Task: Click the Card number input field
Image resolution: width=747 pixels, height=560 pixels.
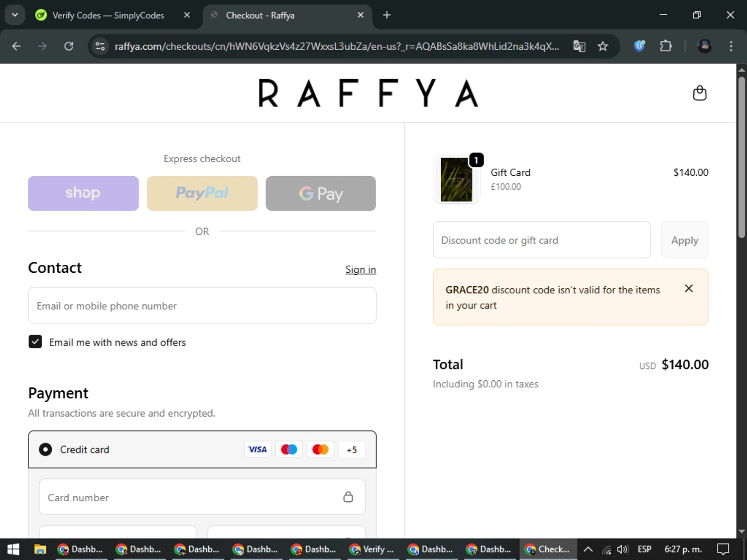Action: 202,497
